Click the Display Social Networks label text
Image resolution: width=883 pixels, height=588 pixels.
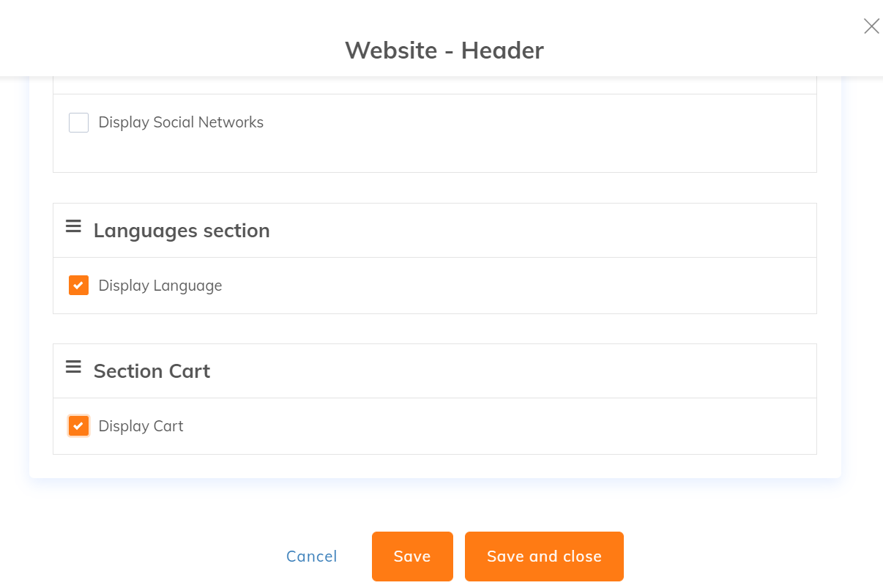tap(181, 122)
